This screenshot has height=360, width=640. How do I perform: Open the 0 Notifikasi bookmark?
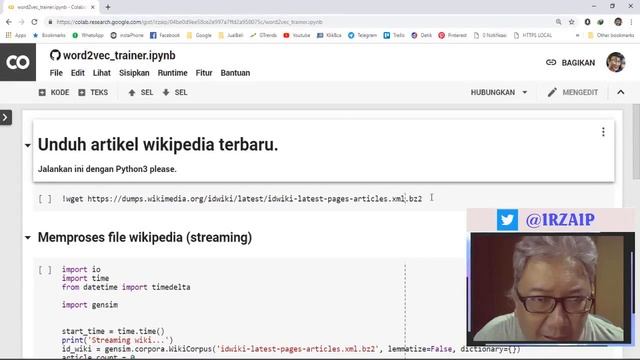click(x=490, y=36)
